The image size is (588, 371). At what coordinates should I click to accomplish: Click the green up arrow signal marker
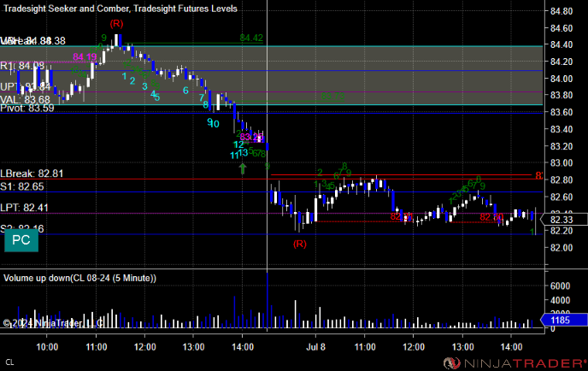(x=243, y=168)
